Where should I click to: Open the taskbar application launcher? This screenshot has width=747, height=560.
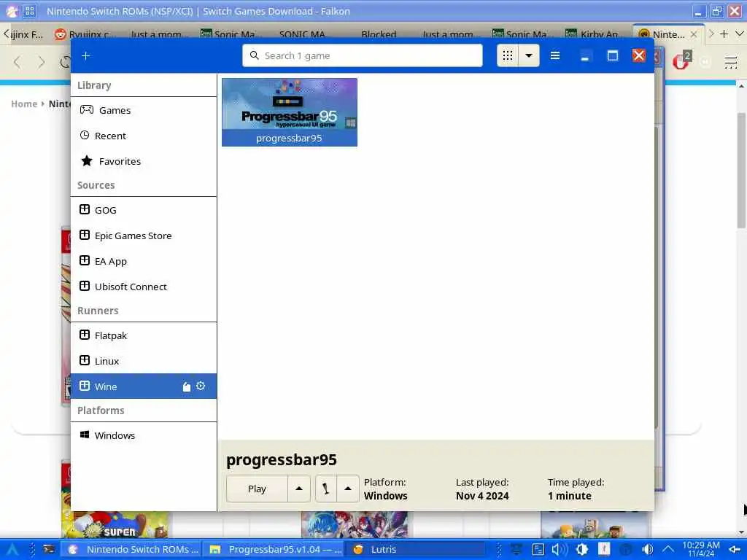tap(12, 550)
